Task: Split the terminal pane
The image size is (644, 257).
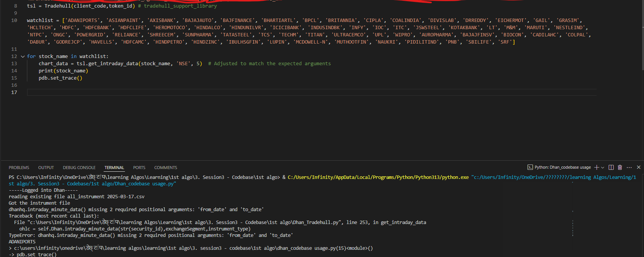Action: point(611,167)
